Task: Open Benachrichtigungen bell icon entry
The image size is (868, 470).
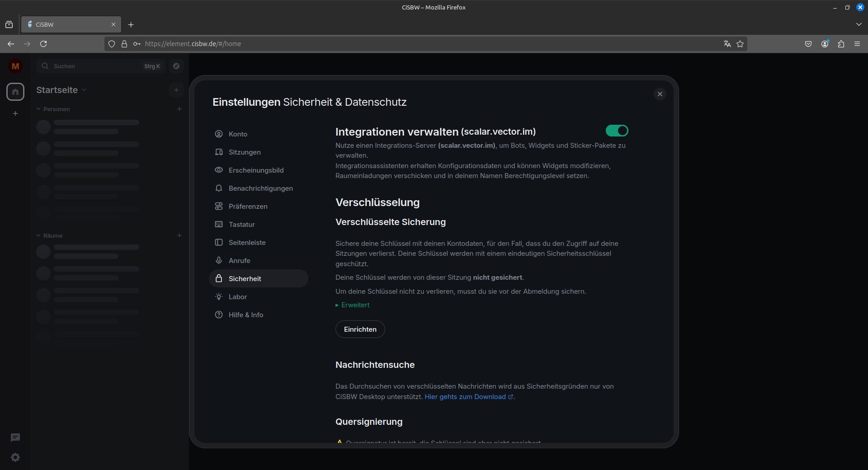Action: [260, 188]
